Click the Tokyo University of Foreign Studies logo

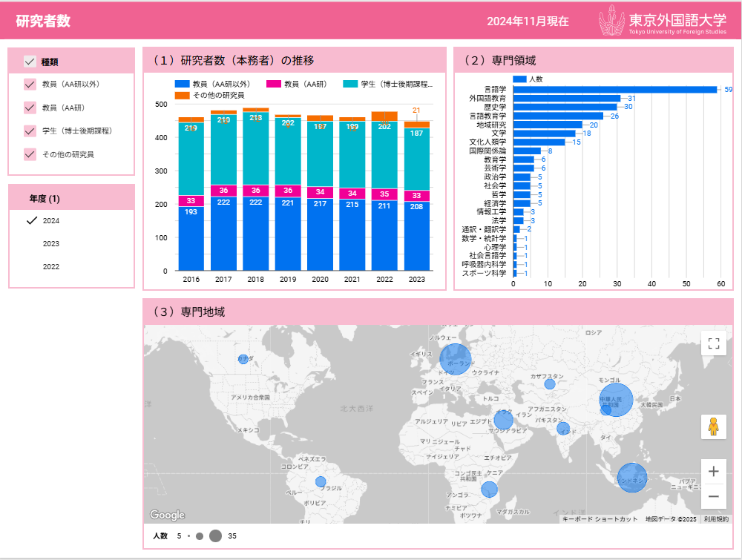point(663,21)
